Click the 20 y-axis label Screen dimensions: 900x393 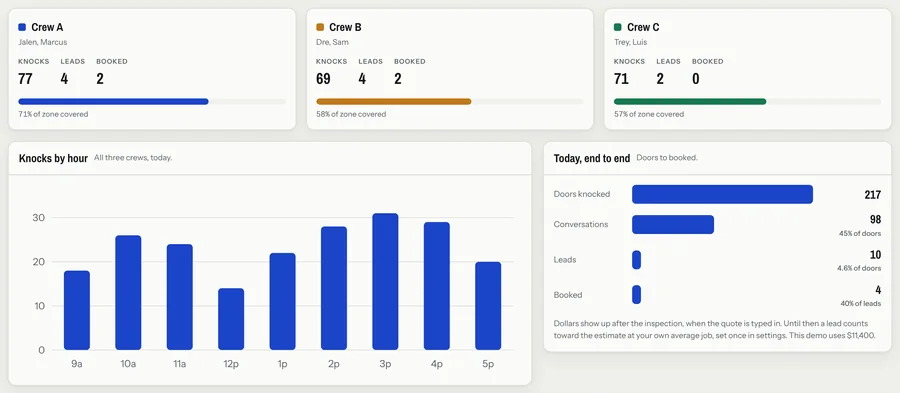[x=38, y=262]
